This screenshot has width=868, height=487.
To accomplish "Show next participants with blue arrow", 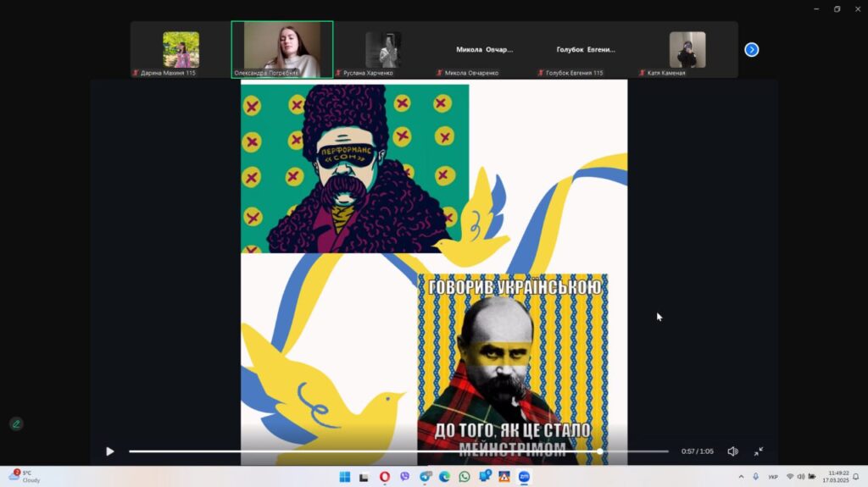I will pyautogui.click(x=751, y=50).
